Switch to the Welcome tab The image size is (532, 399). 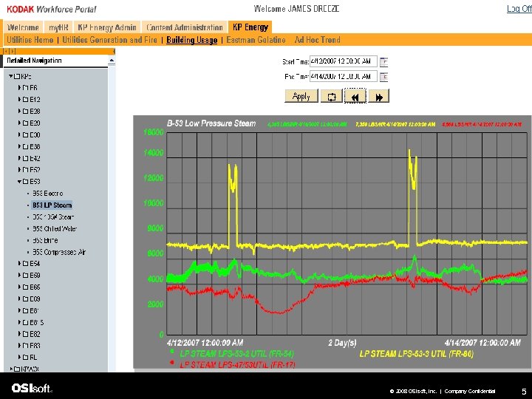click(x=23, y=27)
